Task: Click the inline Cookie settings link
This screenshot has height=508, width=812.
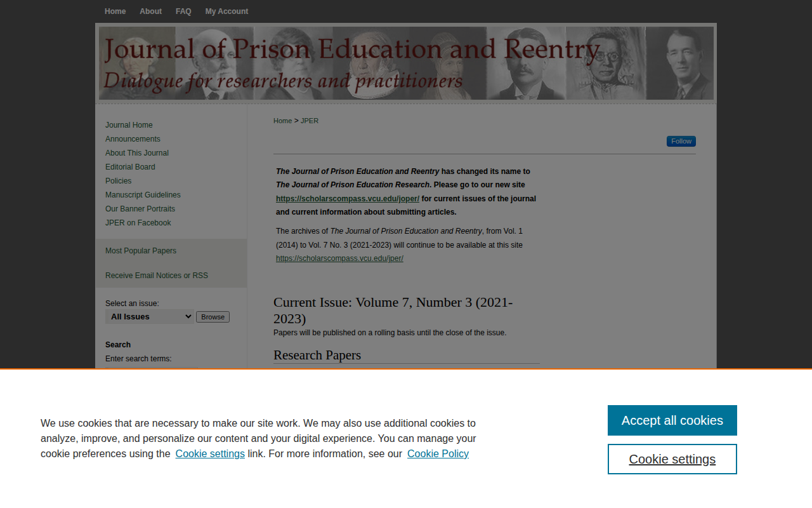Action: pos(210,453)
